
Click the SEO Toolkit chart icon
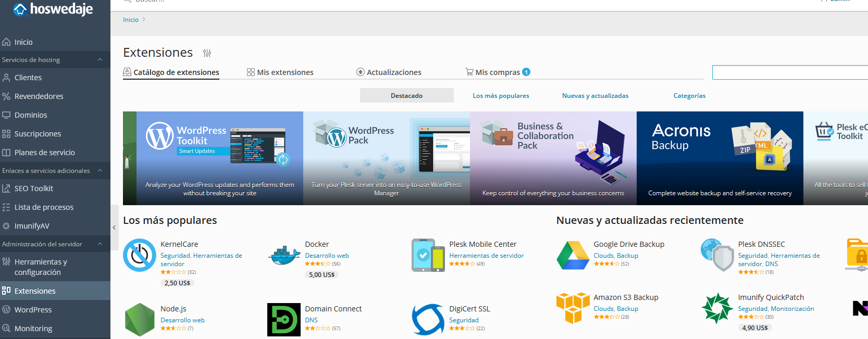coord(6,189)
